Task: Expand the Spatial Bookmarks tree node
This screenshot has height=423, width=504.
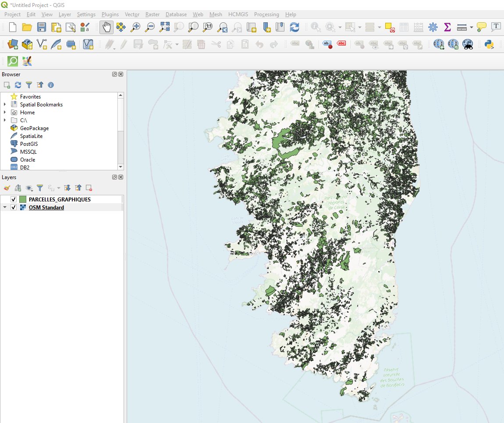Action: tap(5, 105)
